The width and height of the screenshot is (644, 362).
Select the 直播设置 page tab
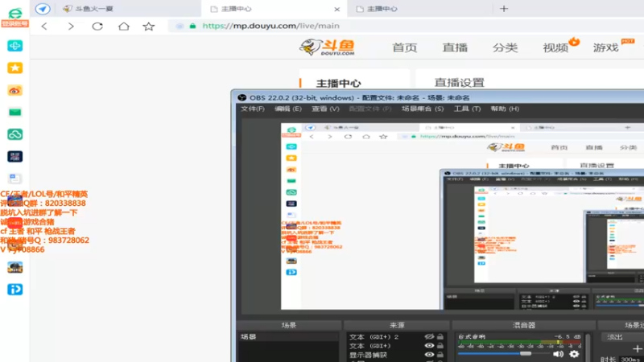(x=459, y=83)
